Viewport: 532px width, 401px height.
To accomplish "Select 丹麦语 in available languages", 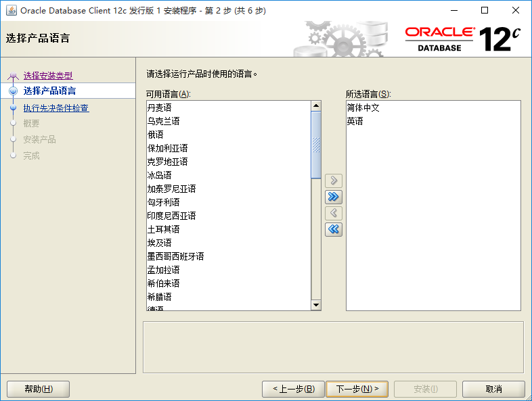I will coord(229,108).
